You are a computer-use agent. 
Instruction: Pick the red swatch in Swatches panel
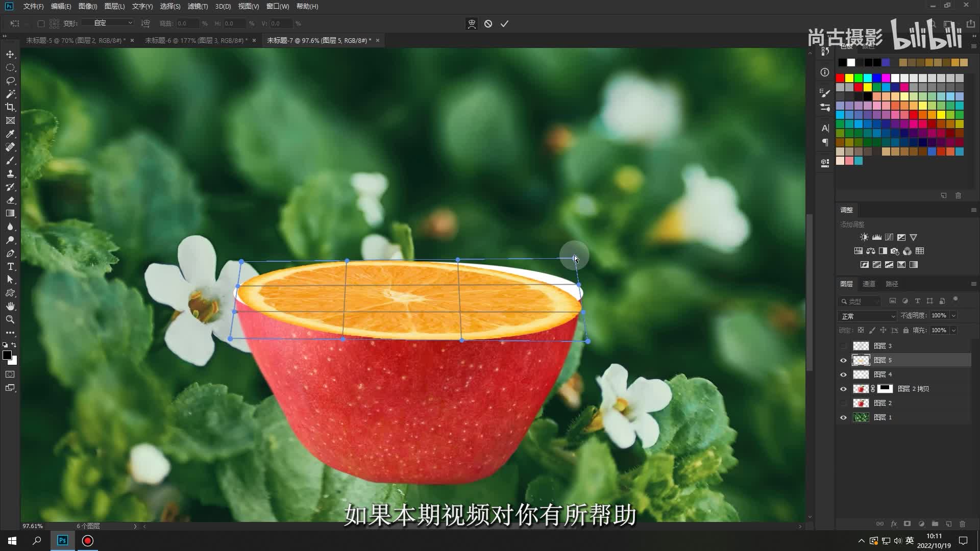pos(840,78)
